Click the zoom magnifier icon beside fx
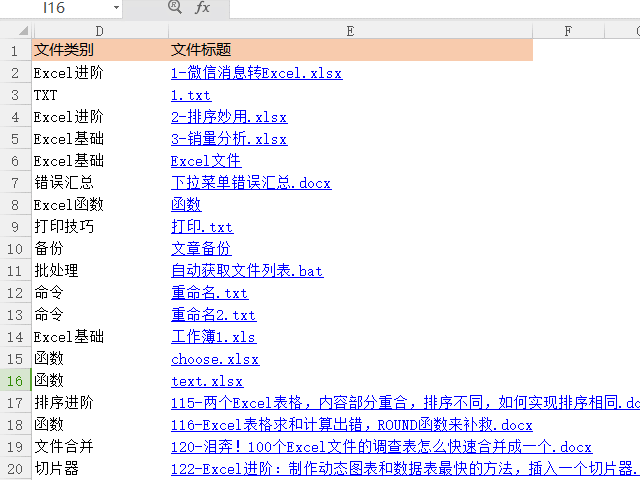 [176, 8]
